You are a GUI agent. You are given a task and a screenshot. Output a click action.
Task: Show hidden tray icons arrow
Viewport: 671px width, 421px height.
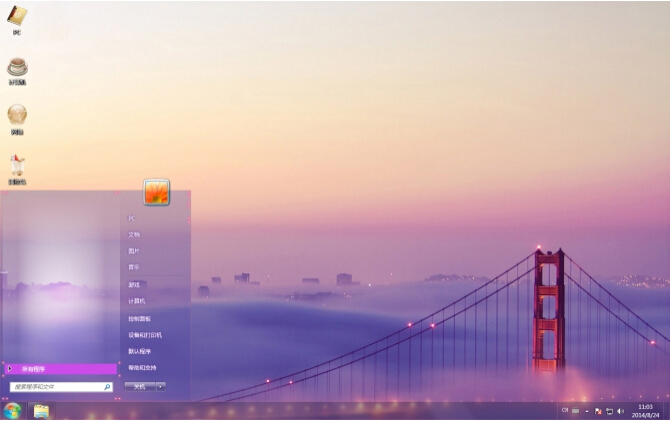(x=588, y=411)
